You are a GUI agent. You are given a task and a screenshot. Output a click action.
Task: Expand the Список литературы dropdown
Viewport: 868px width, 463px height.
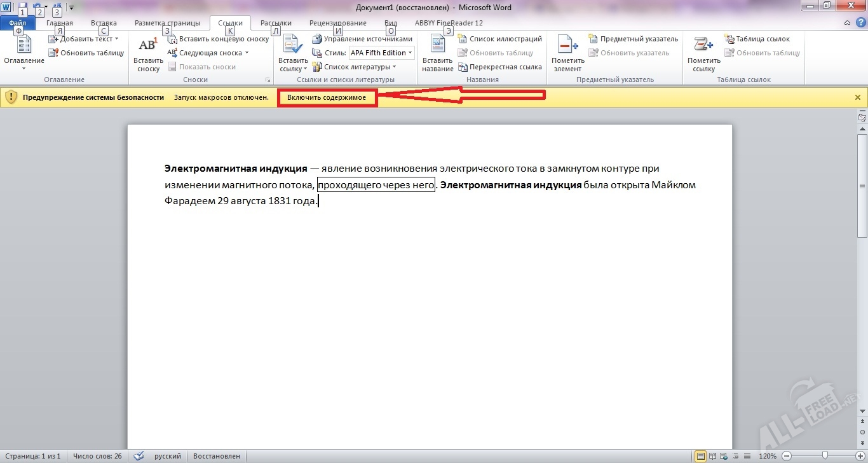point(394,67)
